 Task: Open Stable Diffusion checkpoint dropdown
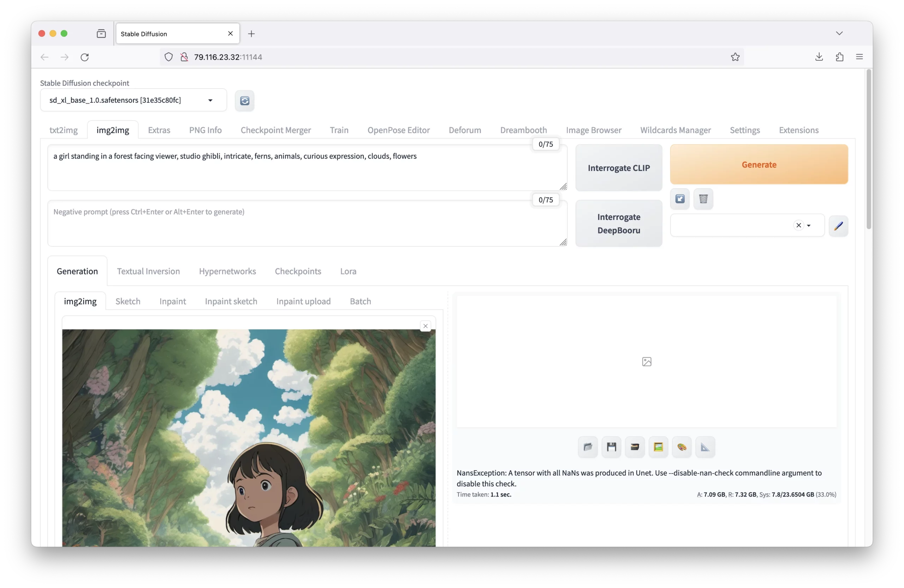pyautogui.click(x=133, y=100)
